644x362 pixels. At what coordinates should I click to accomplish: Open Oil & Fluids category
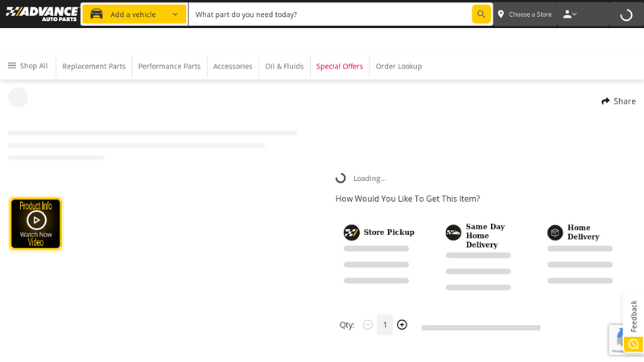point(284,66)
